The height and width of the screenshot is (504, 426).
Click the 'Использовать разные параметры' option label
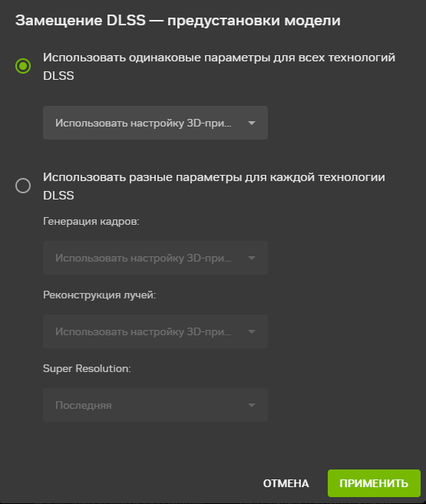(x=214, y=186)
